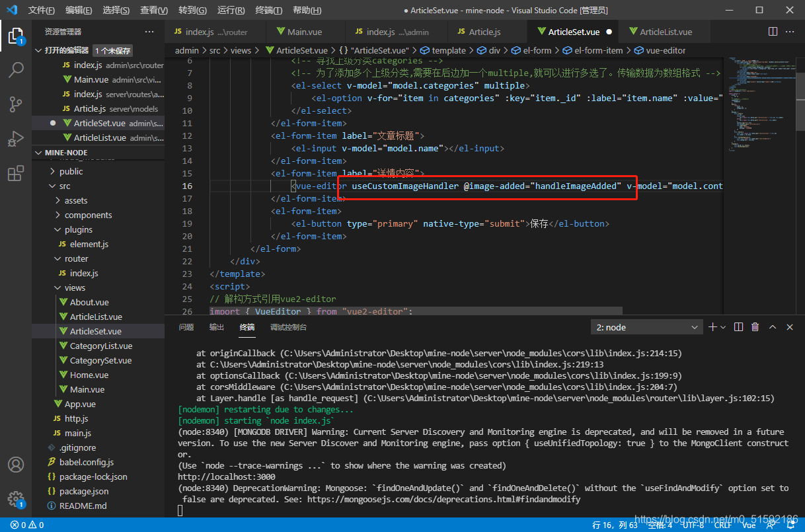Open the Search view icon
The width and height of the screenshot is (805, 532).
16,69
